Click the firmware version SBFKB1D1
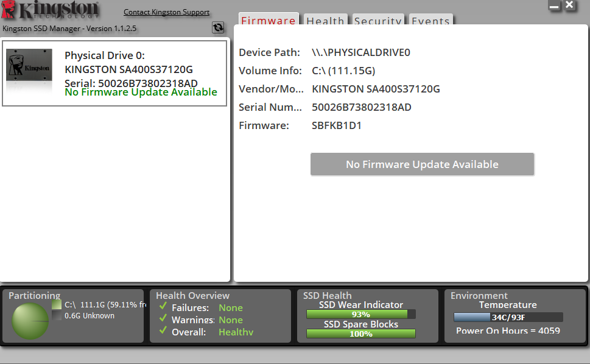This screenshot has width=590, height=364. pos(336,125)
